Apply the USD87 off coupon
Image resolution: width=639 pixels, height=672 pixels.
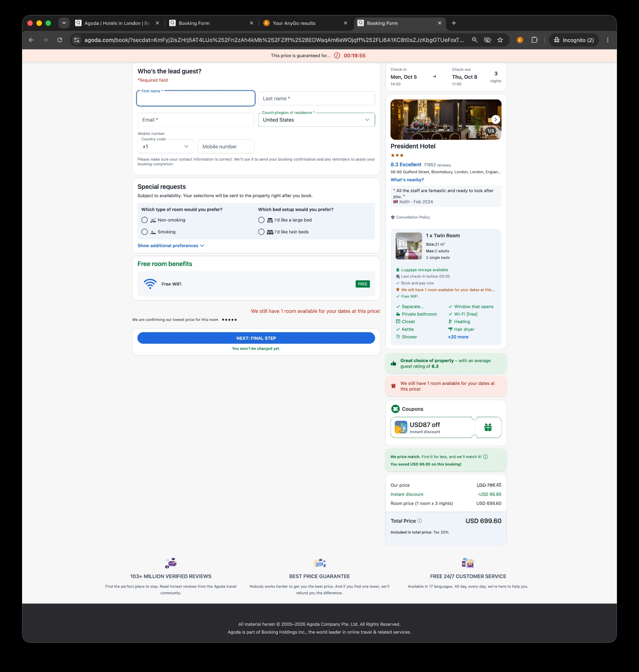(x=446, y=427)
